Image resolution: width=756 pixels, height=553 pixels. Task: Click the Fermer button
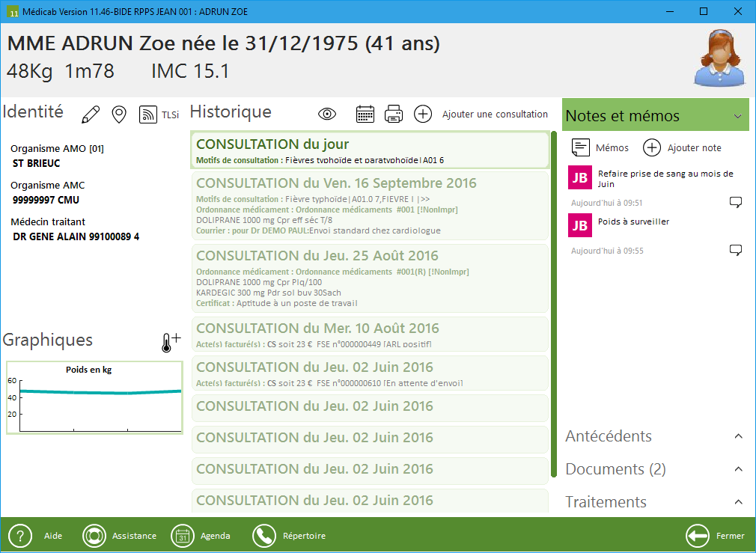click(x=715, y=536)
